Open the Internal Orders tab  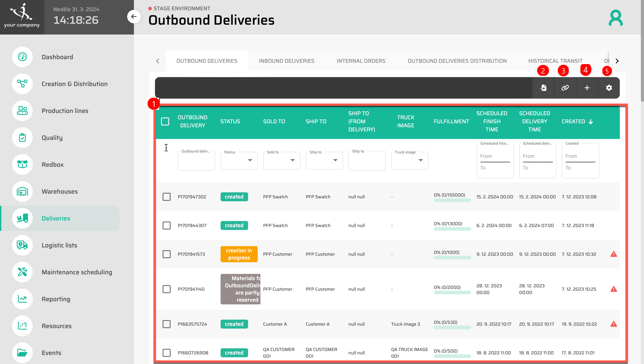coord(361,61)
